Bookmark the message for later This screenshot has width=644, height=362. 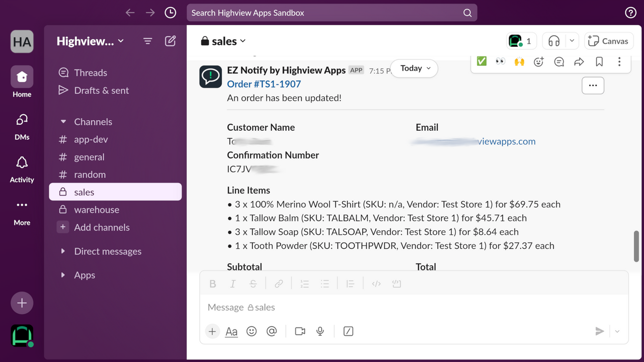[x=599, y=62]
